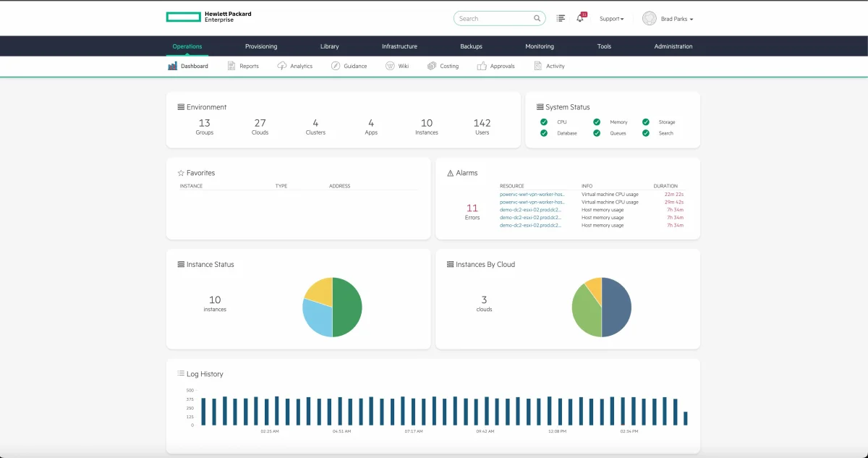The width and height of the screenshot is (868, 458).
Task: Click into the Search input field
Action: click(496, 18)
